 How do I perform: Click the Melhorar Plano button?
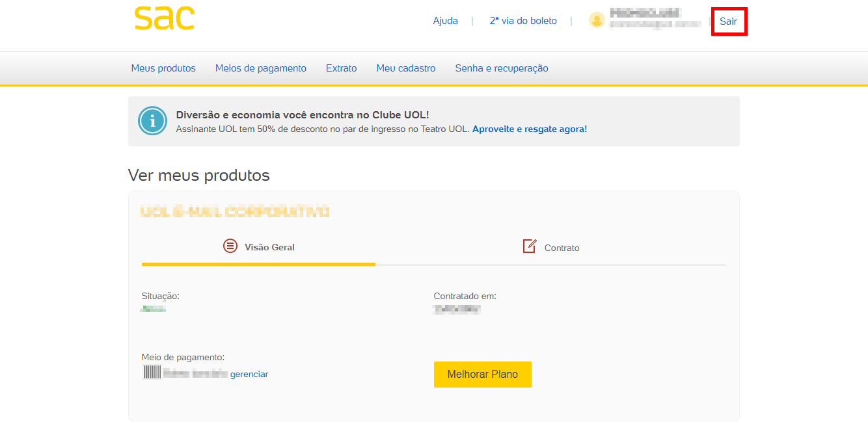(483, 375)
